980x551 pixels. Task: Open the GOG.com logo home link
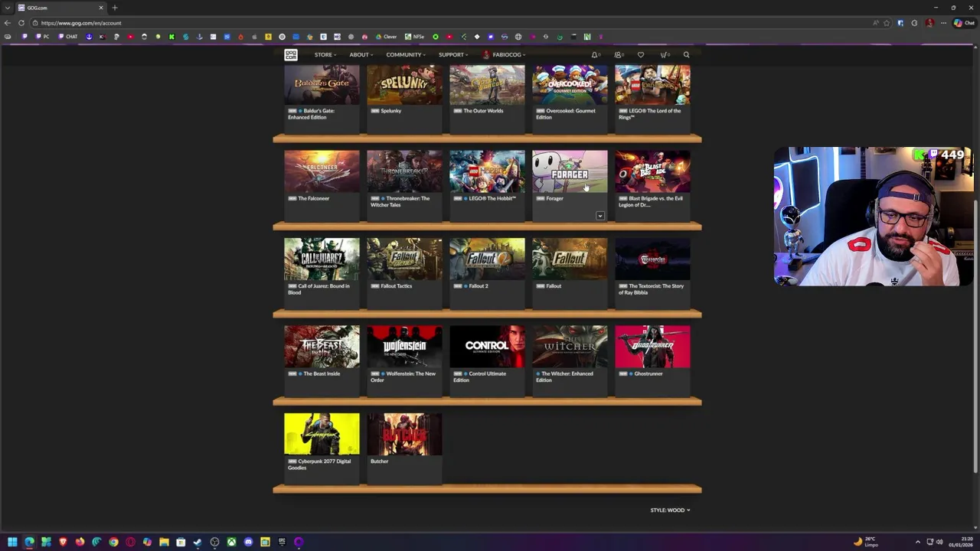[x=291, y=54]
